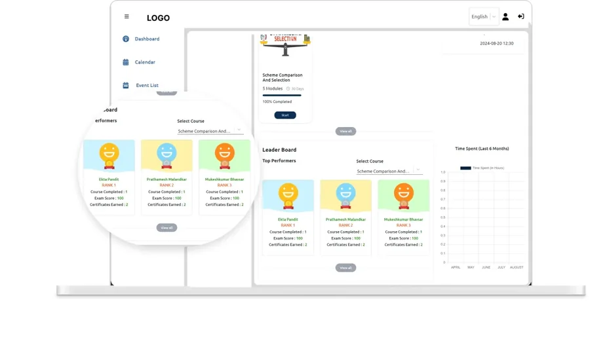Open the English language dropdown
590x364 pixels.
point(484,16)
